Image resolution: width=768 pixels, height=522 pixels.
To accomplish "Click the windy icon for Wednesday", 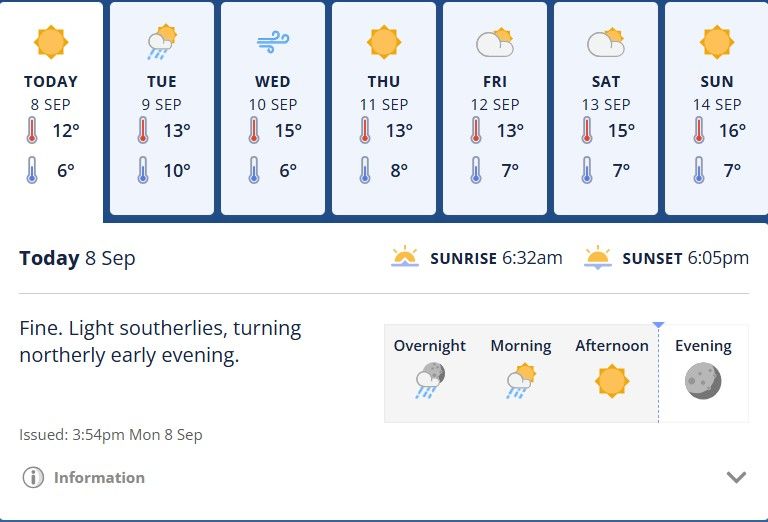I will [x=273, y=42].
